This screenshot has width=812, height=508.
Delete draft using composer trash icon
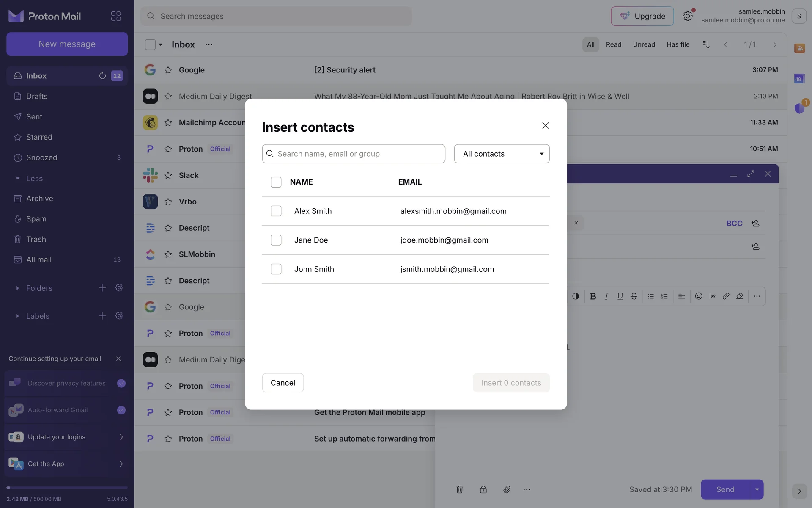click(x=460, y=489)
